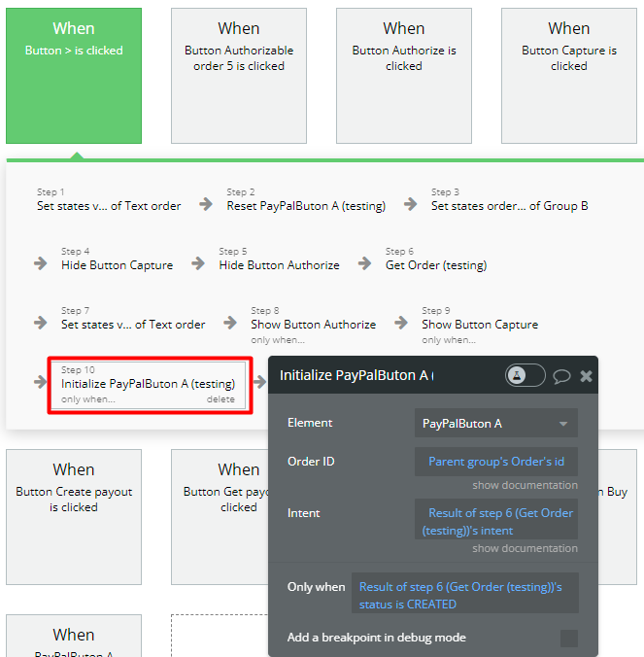The width and height of the screenshot is (644, 657).
Task: Open Step 10 Initialize PayPalButon A (testing)
Action: 149,384
